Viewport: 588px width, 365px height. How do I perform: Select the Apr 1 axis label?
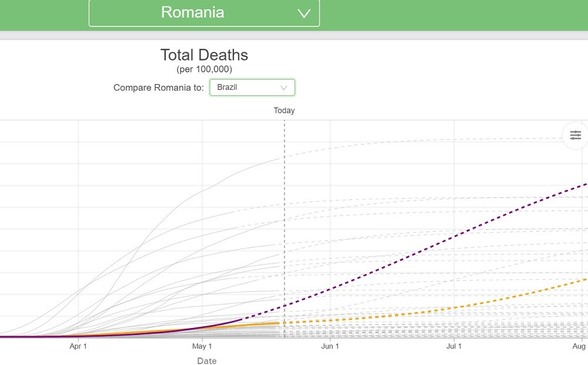tap(78, 347)
